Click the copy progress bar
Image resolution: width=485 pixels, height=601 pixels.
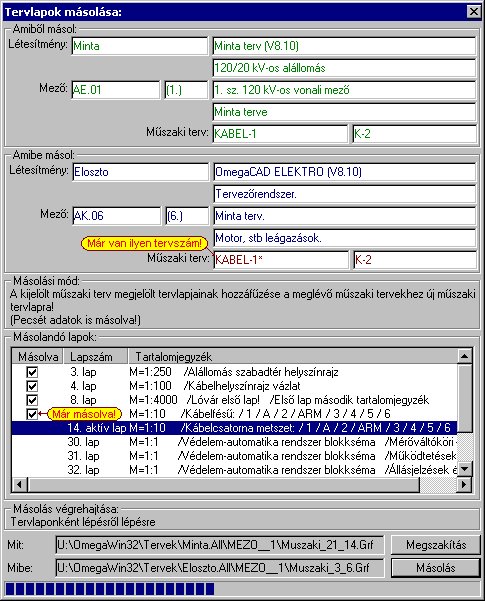pos(242,589)
